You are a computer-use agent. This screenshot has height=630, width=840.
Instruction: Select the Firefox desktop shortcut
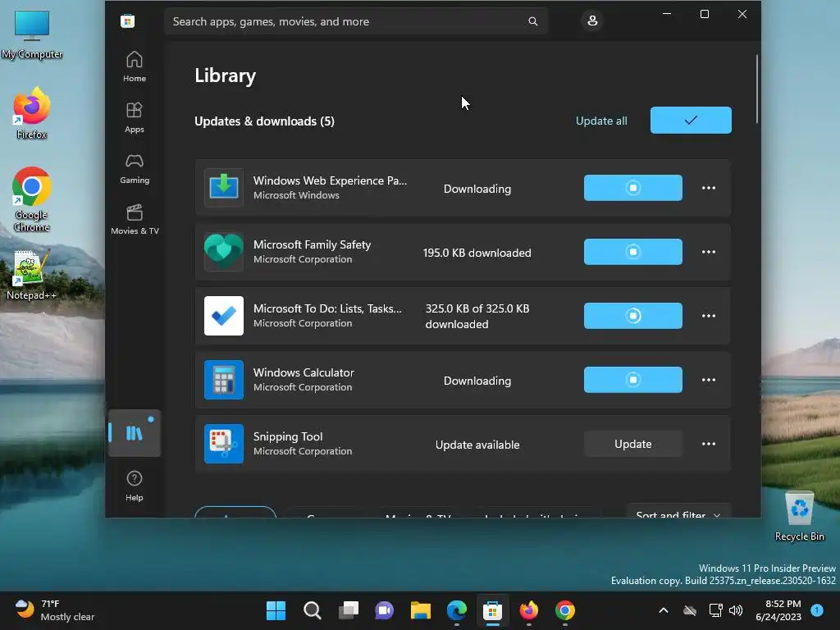(x=32, y=113)
